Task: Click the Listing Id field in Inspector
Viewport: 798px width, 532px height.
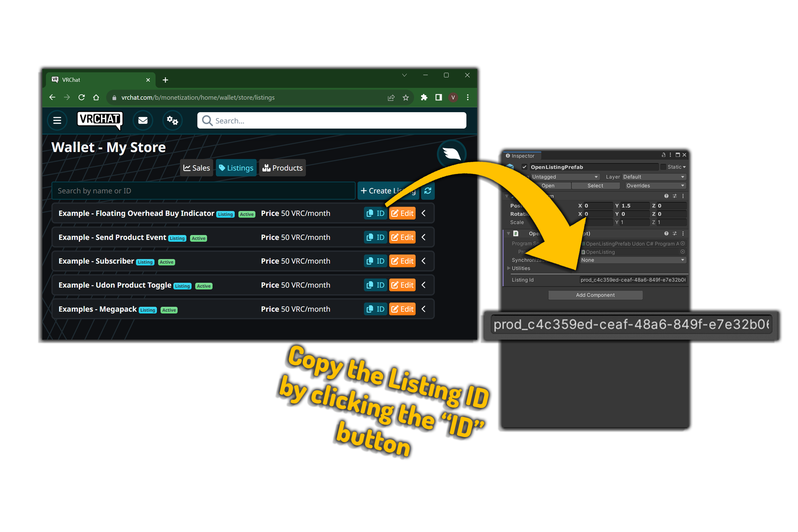Action: click(x=633, y=280)
